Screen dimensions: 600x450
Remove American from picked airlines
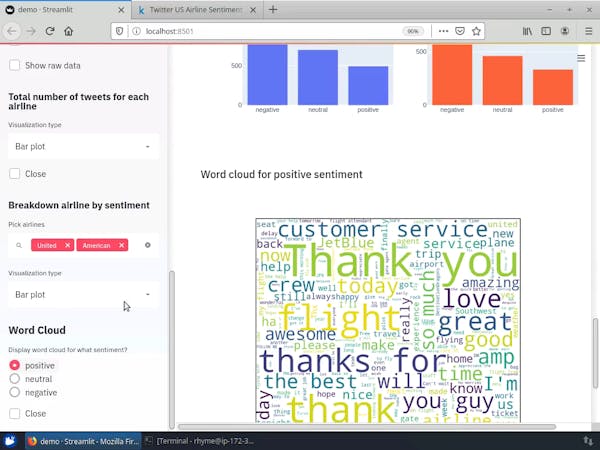(122, 245)
